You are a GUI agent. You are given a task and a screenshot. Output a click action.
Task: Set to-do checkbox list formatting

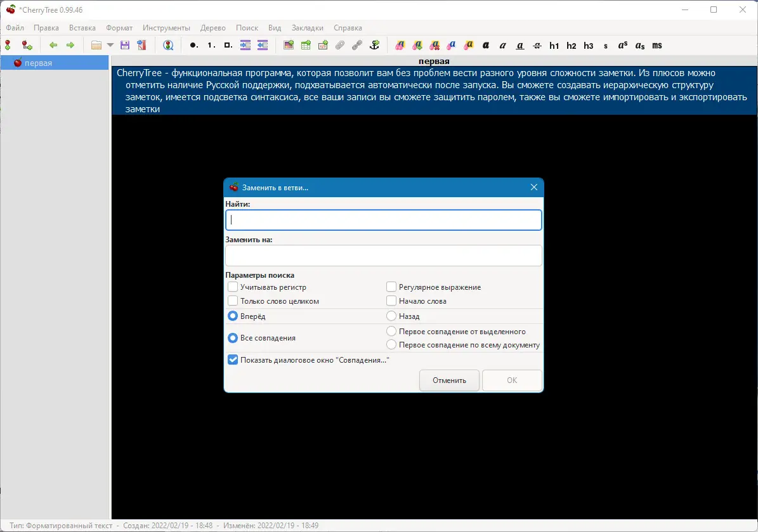pos(228,46)
